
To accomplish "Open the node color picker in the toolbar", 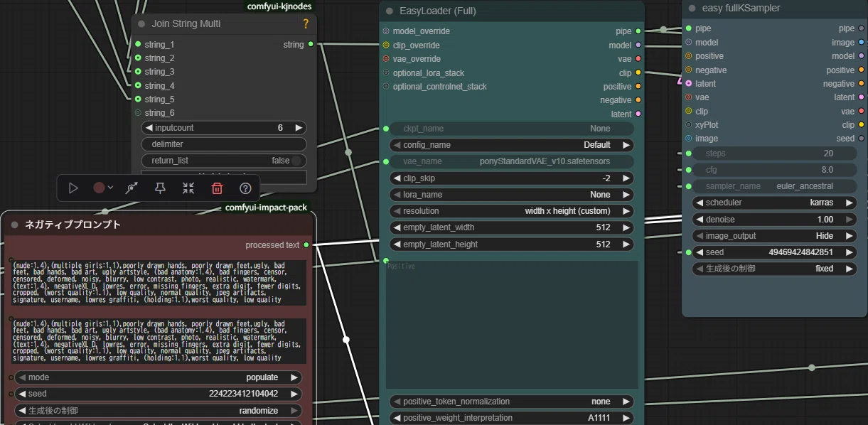I will click(x=103, y=188).
